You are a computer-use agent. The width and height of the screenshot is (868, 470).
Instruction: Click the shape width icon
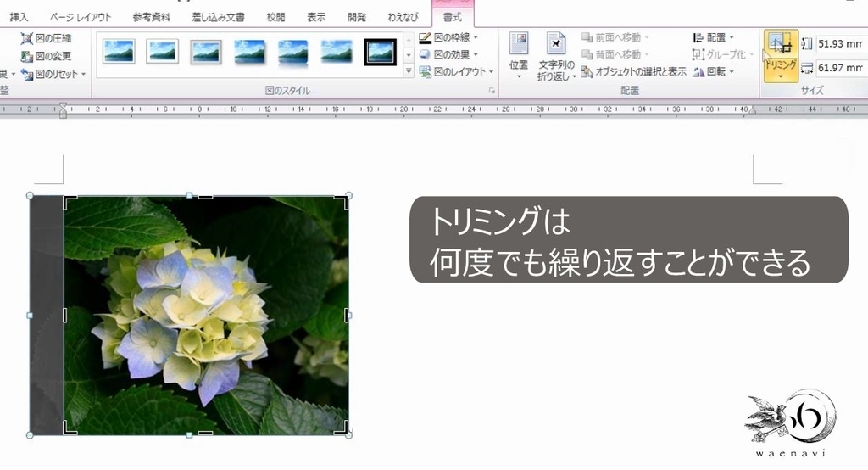pos(807,68)
